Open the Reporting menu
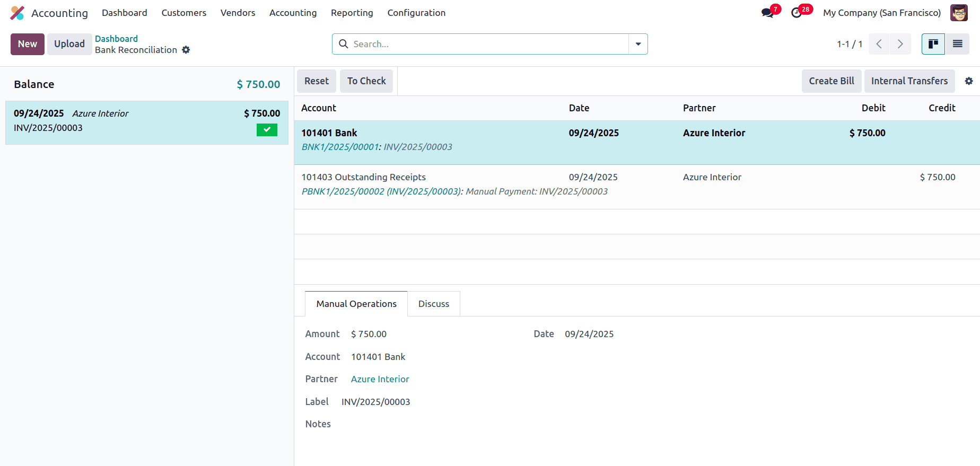The height and width of the screenshot is (466, 980). [352, 13]
